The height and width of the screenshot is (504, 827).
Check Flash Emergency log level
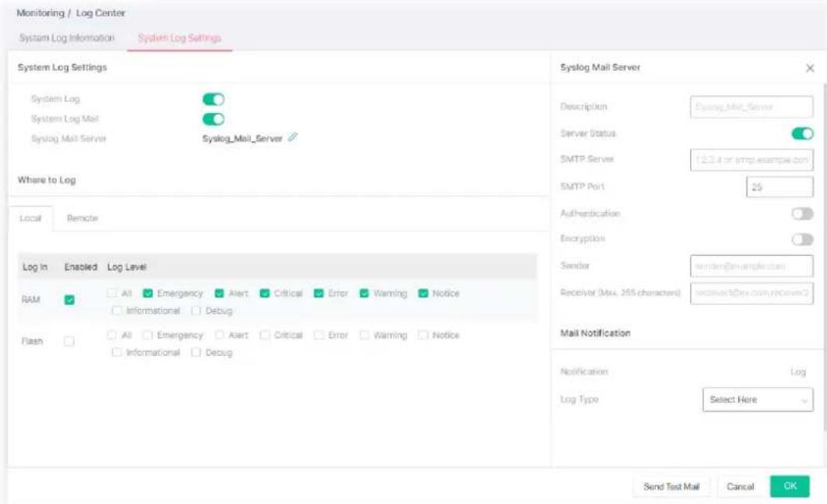click(x=148, y=335)
